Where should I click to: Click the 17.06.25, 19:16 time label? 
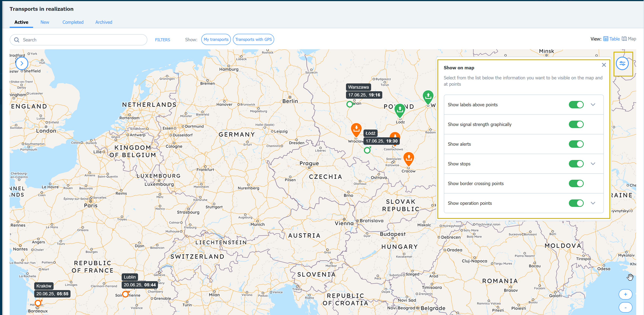tap(364, 95)
